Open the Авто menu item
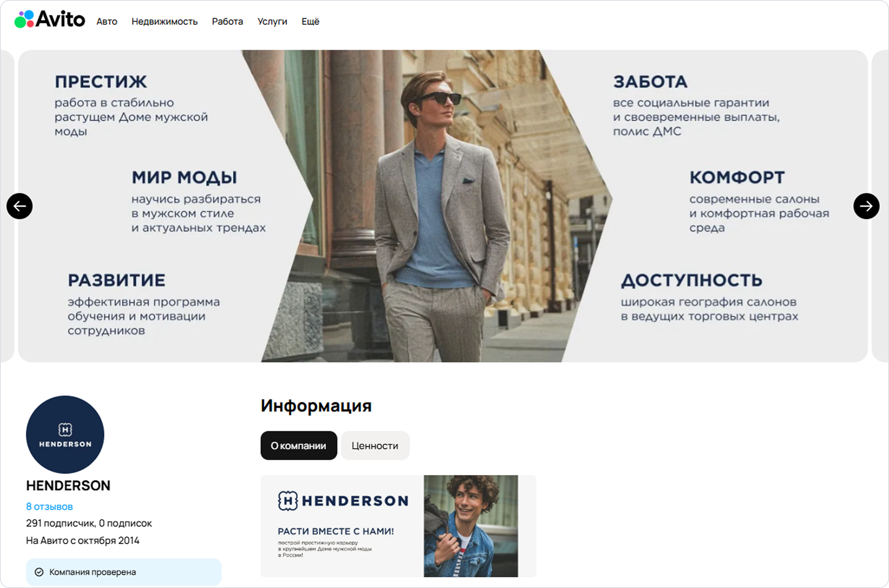This screenshot has height=588, width=889. pos(107,21)
